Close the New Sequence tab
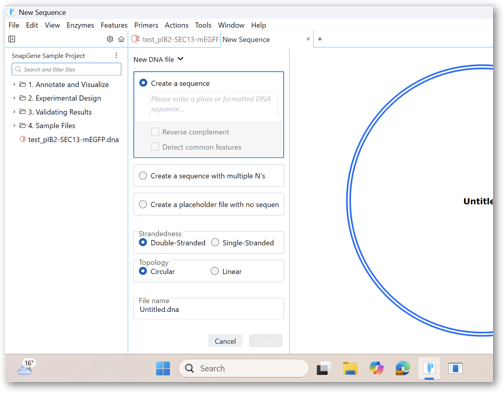Image resolution: width=504 pixels, height=393 pixels. point(308,39)
